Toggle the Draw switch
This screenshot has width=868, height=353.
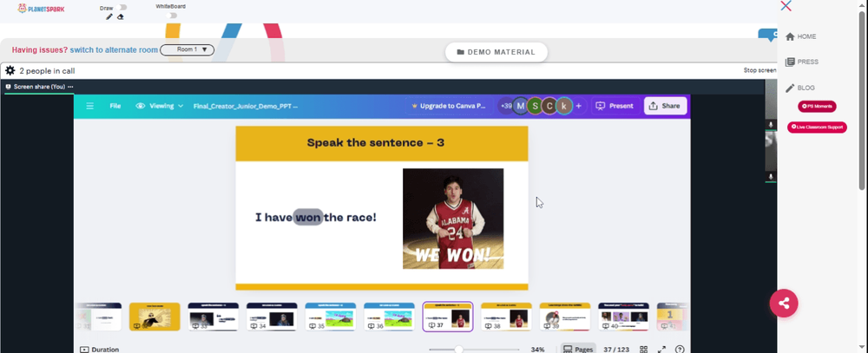(122, 7)
